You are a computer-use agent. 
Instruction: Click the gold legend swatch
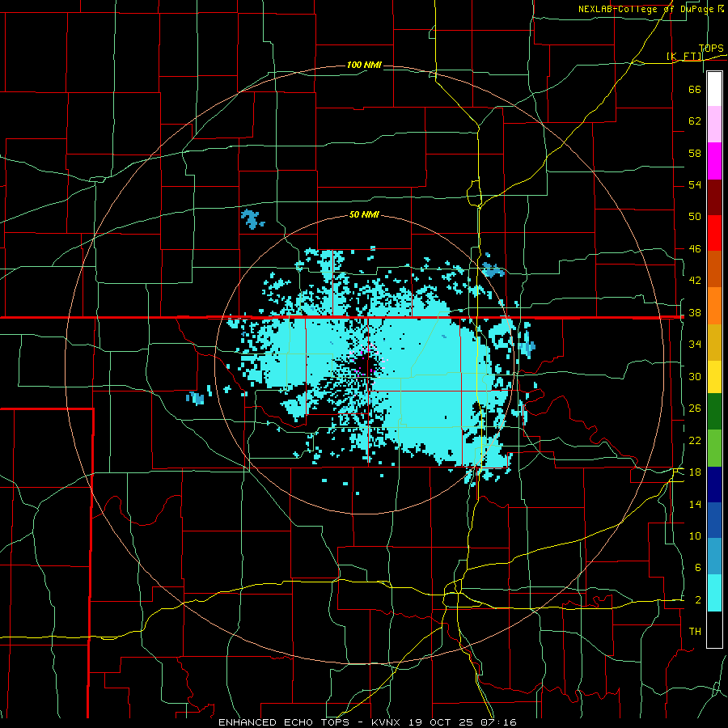click(714, 341)
